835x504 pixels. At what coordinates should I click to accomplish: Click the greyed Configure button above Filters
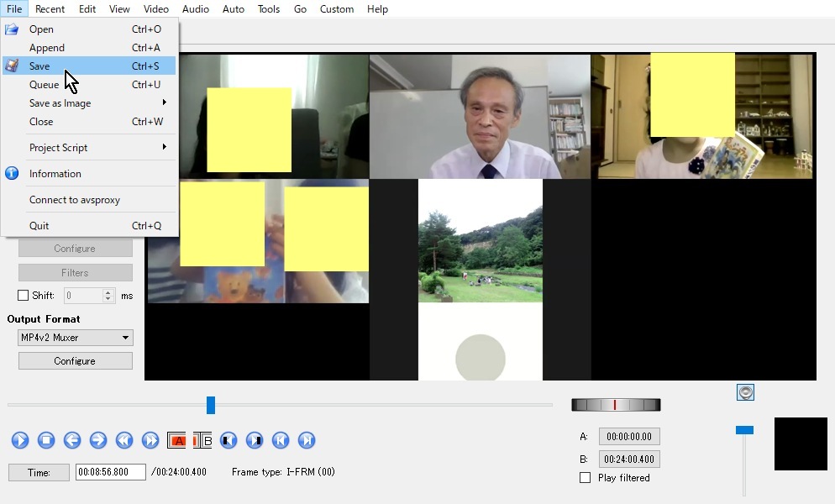point(75,249)
